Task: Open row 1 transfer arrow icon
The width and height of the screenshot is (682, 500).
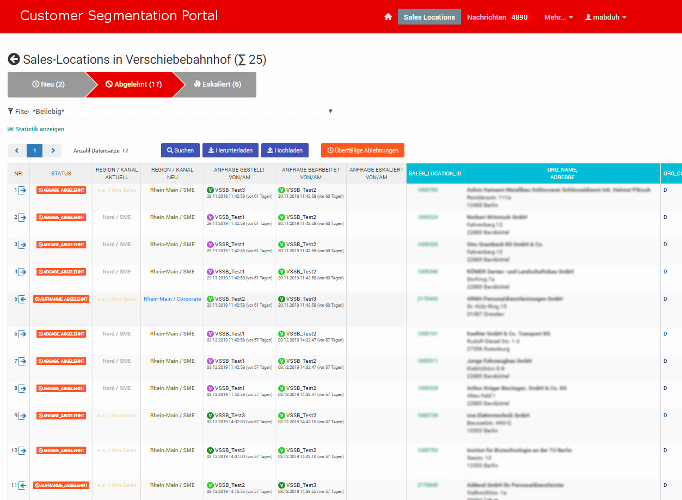Action: pos(23,188)
